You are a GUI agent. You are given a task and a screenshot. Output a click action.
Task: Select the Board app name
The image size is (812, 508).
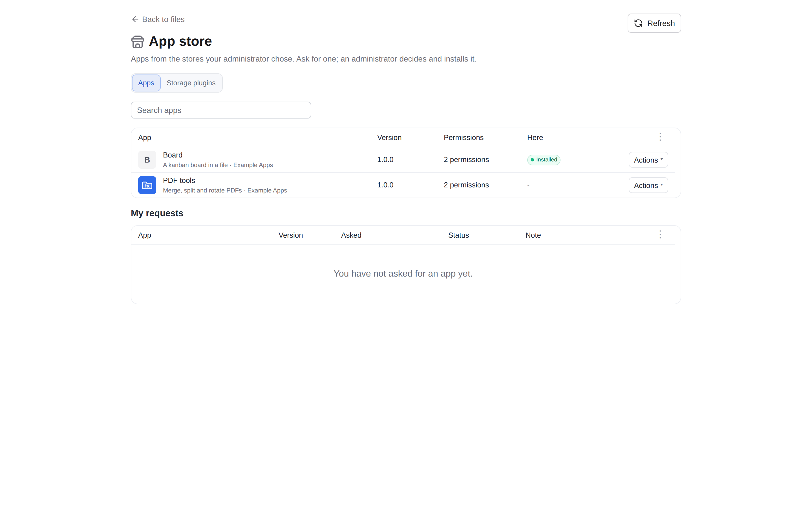coord(173,155)
